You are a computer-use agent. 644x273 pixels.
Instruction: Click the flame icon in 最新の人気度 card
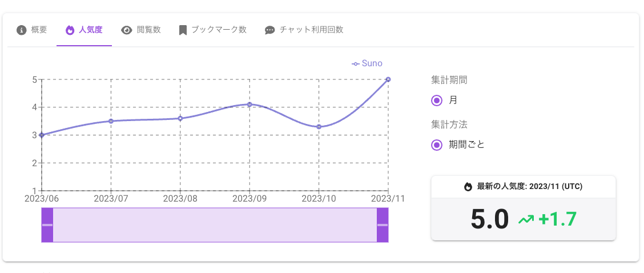click(x=468, y=186)
